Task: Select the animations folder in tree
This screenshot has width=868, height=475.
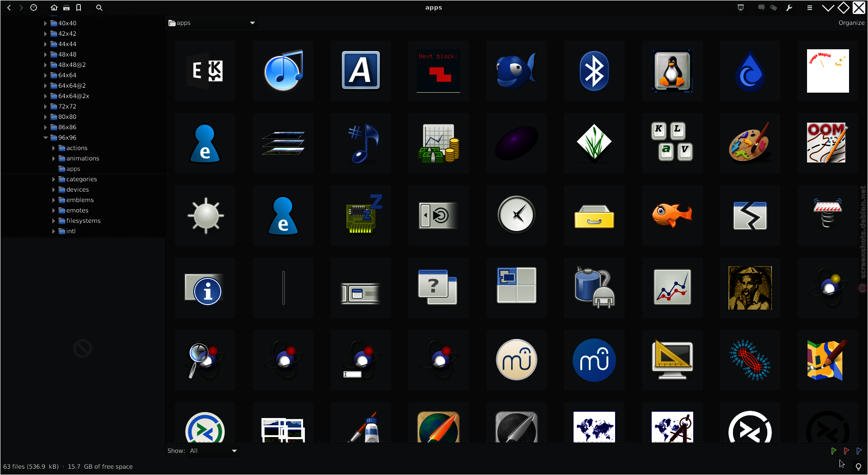Action: tap(79, 159)
